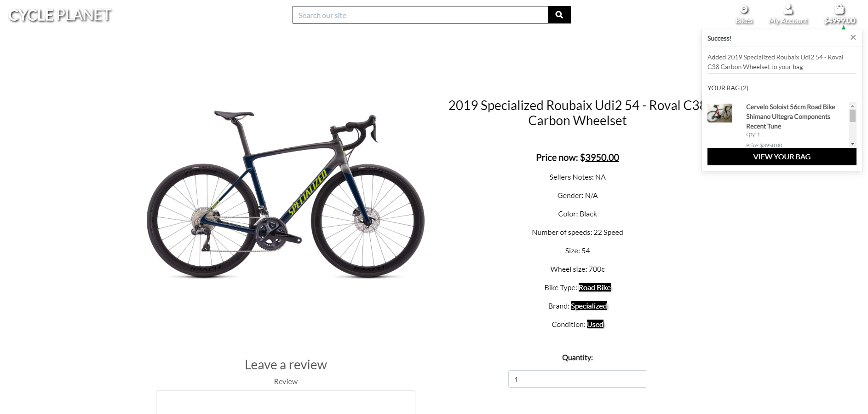Click the Cervelo Soloist bag thumbnail
This screenshot has width=868, height=414.
pyautogui.click(x=719, y=113)
